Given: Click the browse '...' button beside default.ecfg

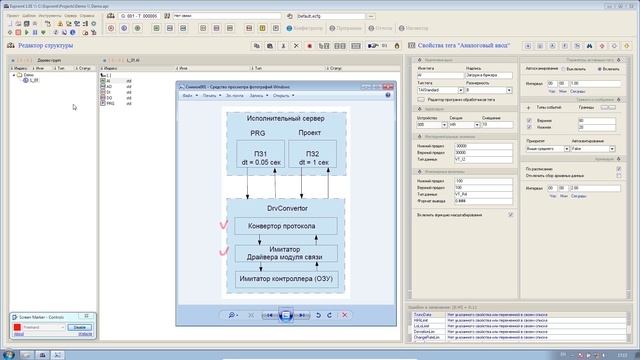Looking at the screenshot, I should click(x=371, y=16).
